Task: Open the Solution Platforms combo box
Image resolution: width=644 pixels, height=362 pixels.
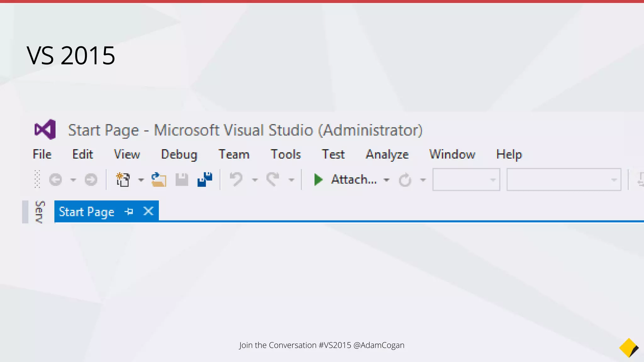Action: pos(564,179)
